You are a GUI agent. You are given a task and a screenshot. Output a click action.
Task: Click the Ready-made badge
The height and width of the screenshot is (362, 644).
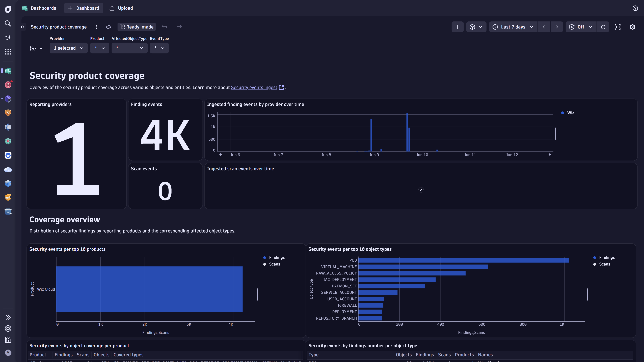[137, 27]
